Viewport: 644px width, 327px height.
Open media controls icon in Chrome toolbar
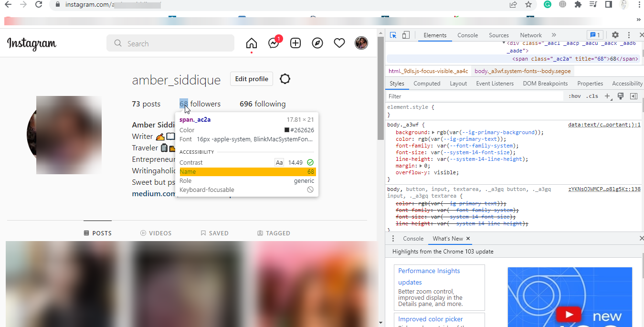[x=593, y=4]
